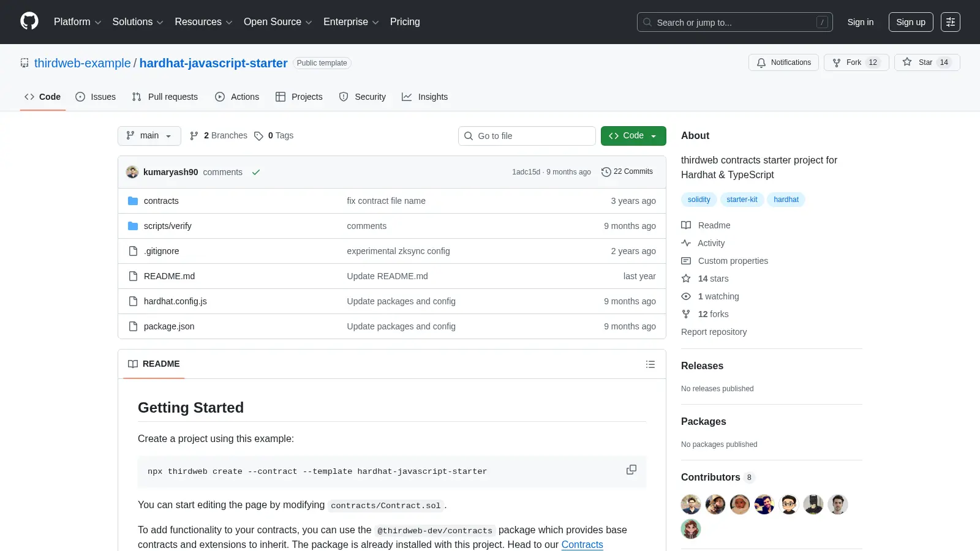Open the Pricing page
Image resolution: width=980 pixels, height=551 pixels.
tap(405, 22)
